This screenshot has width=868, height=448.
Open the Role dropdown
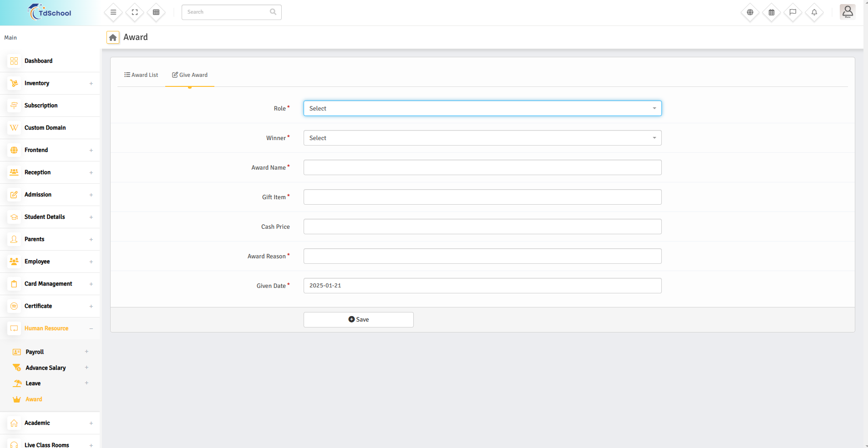(x=482, y=108)
